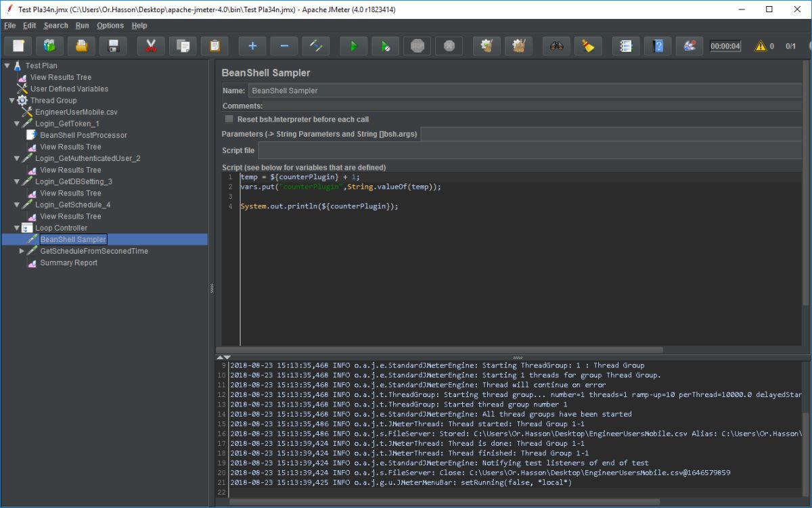The width and height of the screenshot is (812, 508).
Task: Click the New test plan toolbar icon
Action: click(x=19, y=46)
